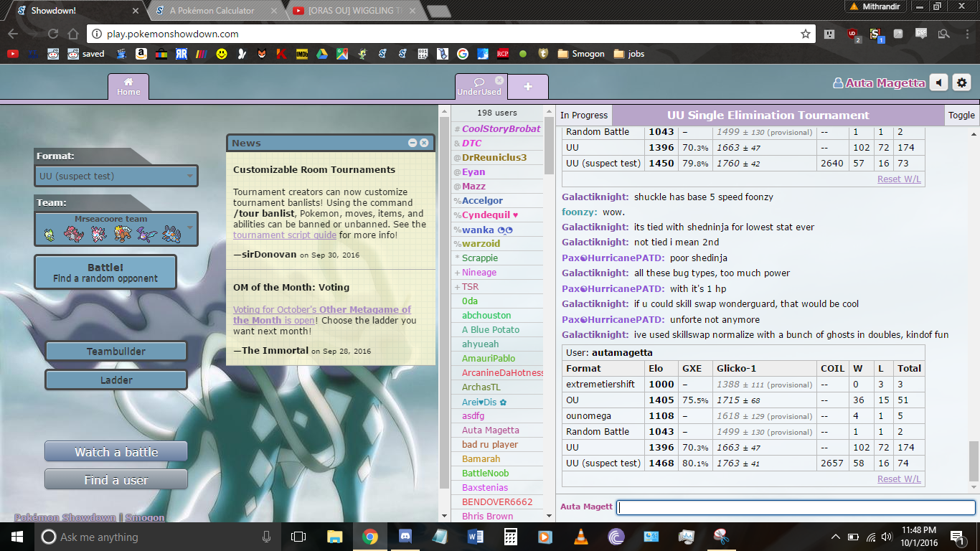980x551 pixels.
Task: Open the Team selection dropdown
Action: [116, 229]
